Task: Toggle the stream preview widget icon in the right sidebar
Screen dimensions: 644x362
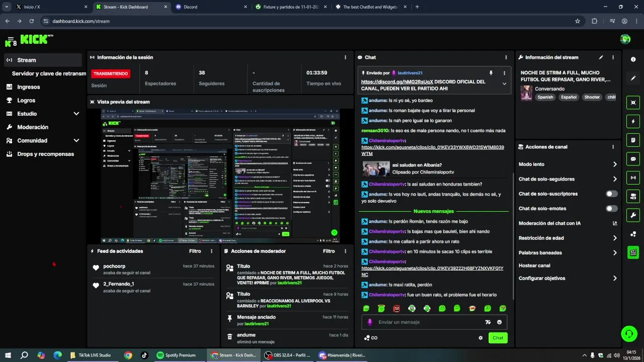Action: [x=633, y=103]
